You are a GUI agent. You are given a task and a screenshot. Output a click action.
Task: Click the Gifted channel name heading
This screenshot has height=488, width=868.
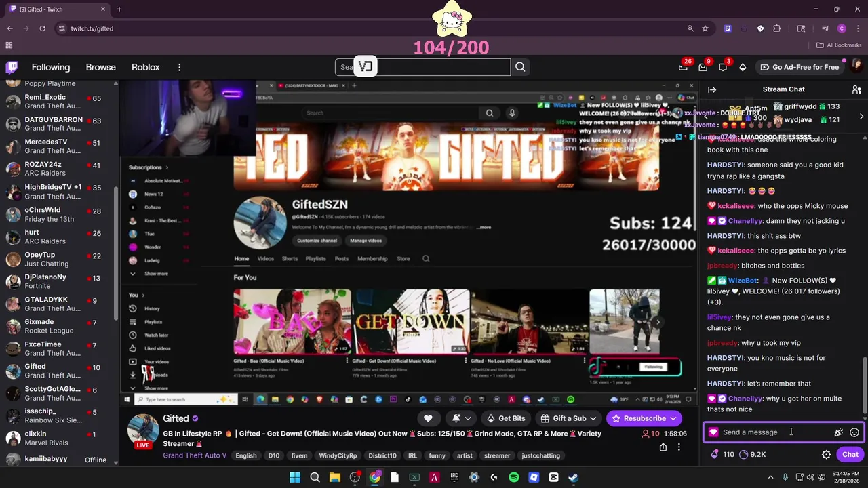tap(176, 418)
